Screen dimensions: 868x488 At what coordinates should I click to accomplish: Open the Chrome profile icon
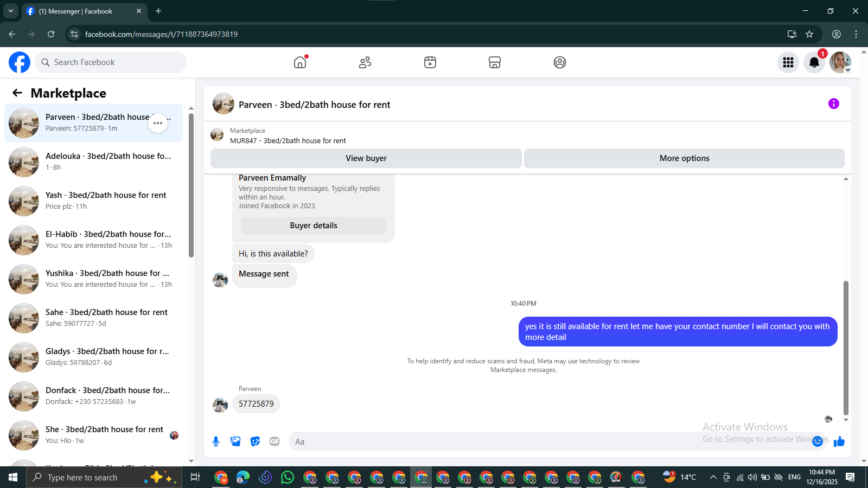click(837, 34)
